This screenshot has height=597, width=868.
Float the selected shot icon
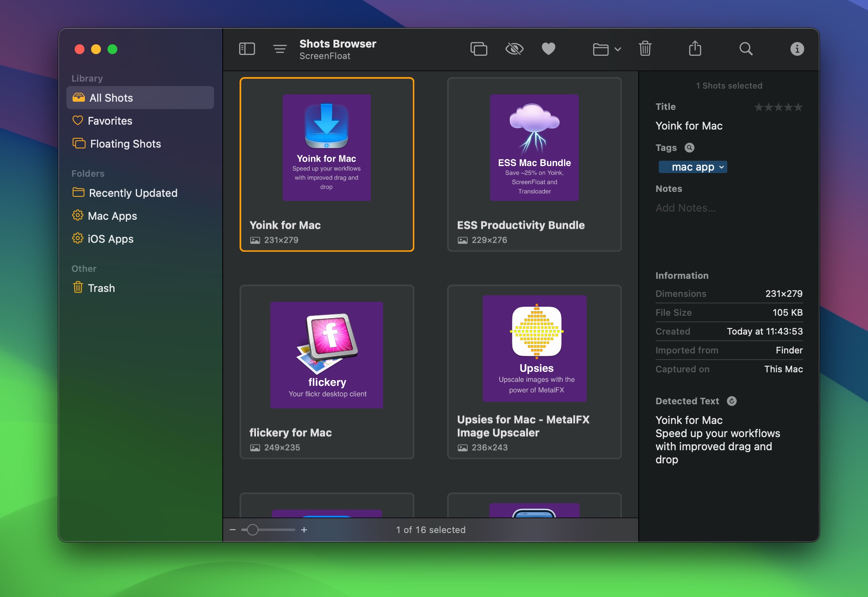click(x=479, y=49)
